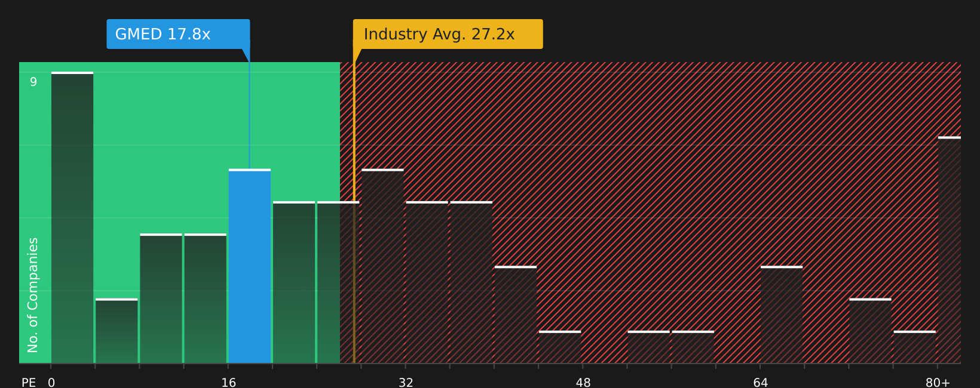Click the blue GMED 17.8x label

pyautogui.click(x=178, y=34)
